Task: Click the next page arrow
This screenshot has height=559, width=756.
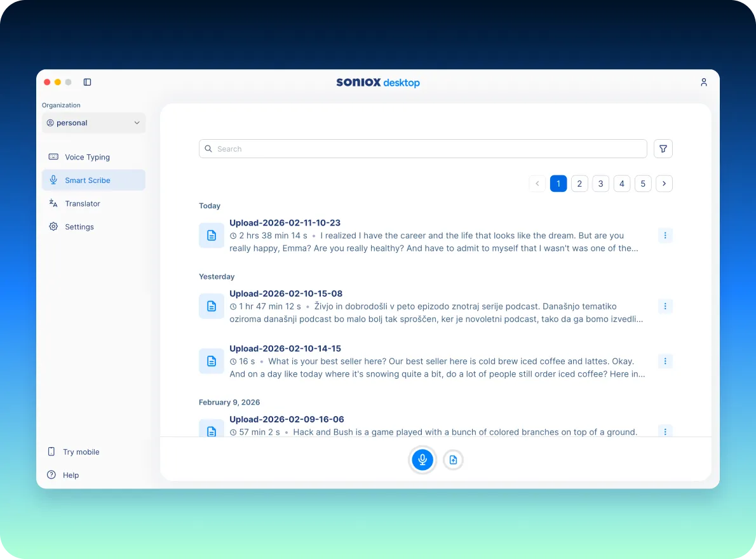Action: [664, 184]
